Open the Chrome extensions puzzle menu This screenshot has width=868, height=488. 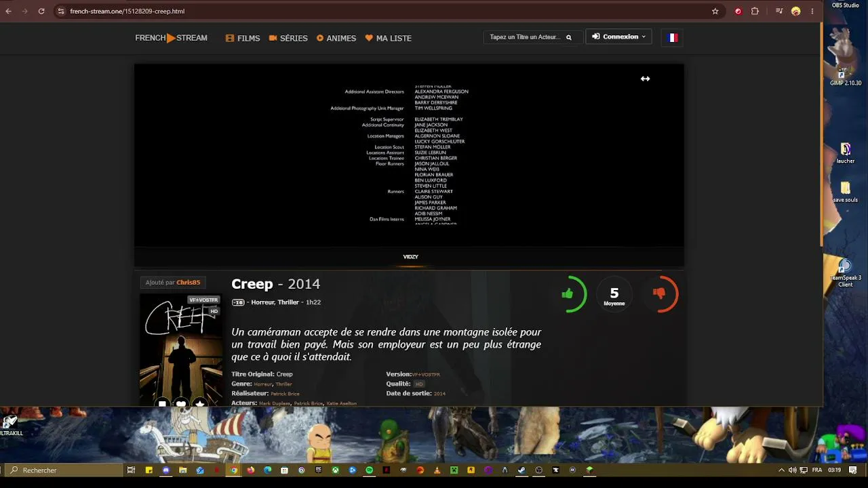click(x=755, y=12)
